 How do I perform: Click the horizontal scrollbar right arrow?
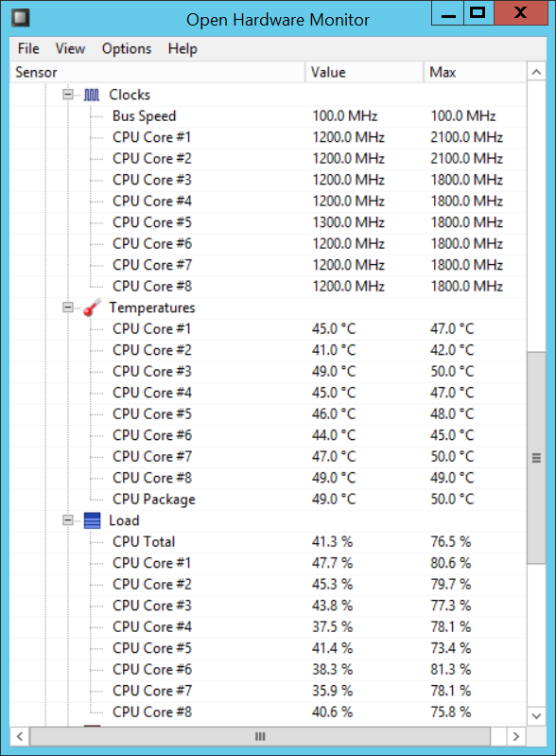coord(516,736)
